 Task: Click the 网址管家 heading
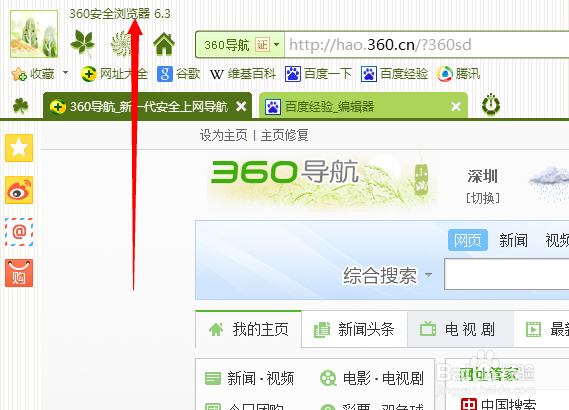point(488,374)
